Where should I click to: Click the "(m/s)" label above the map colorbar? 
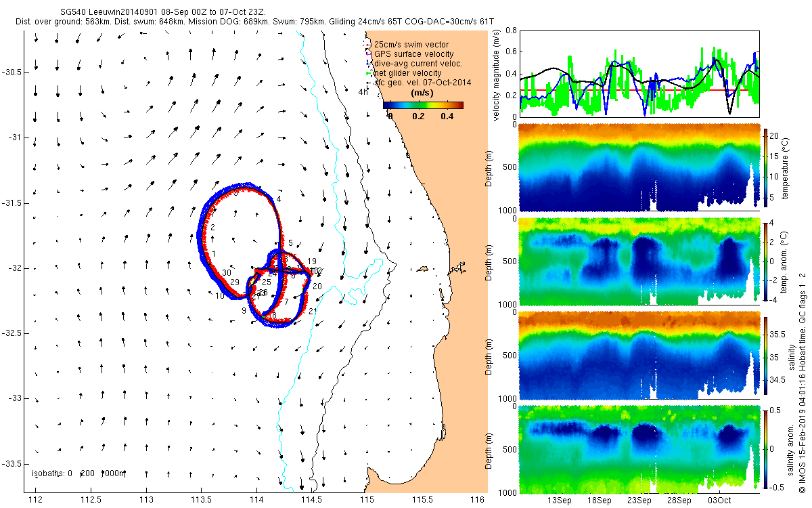pyautogui.click(x=423, y=93)
